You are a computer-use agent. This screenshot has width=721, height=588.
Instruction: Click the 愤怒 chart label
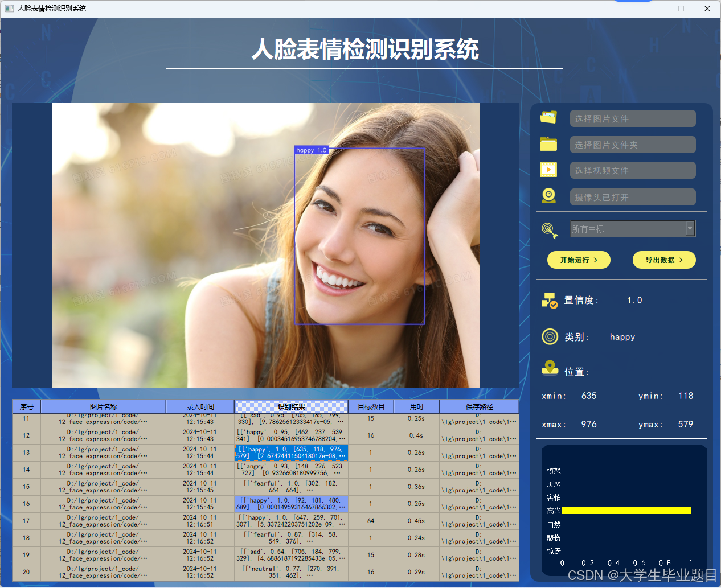554,471
